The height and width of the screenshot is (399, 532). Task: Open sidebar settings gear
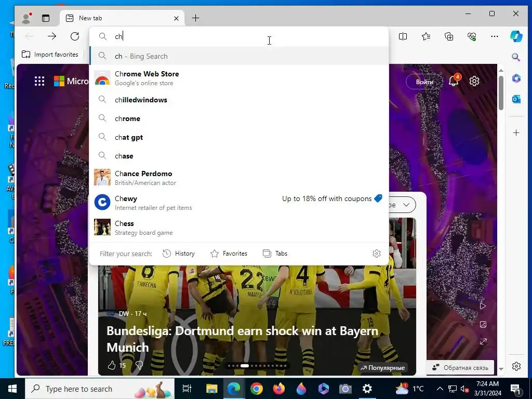(x=516, y=366)
